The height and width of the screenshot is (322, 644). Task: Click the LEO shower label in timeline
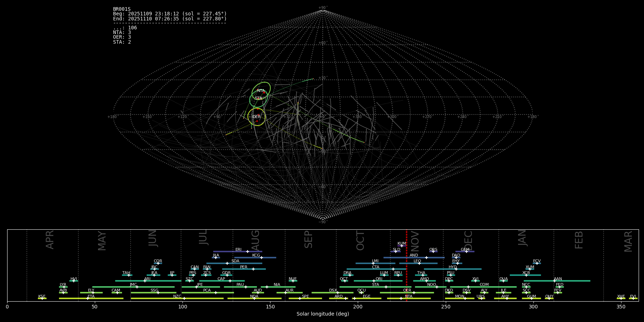[x=417, y=261]
